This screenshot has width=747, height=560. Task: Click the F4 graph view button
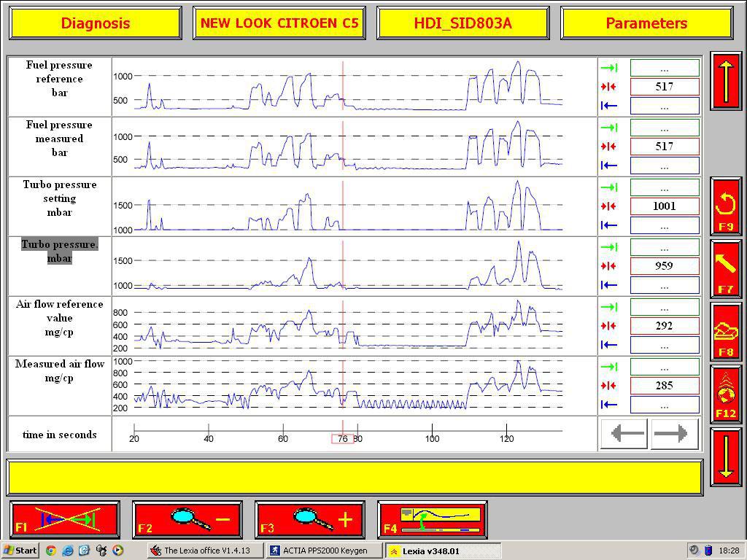432,519
